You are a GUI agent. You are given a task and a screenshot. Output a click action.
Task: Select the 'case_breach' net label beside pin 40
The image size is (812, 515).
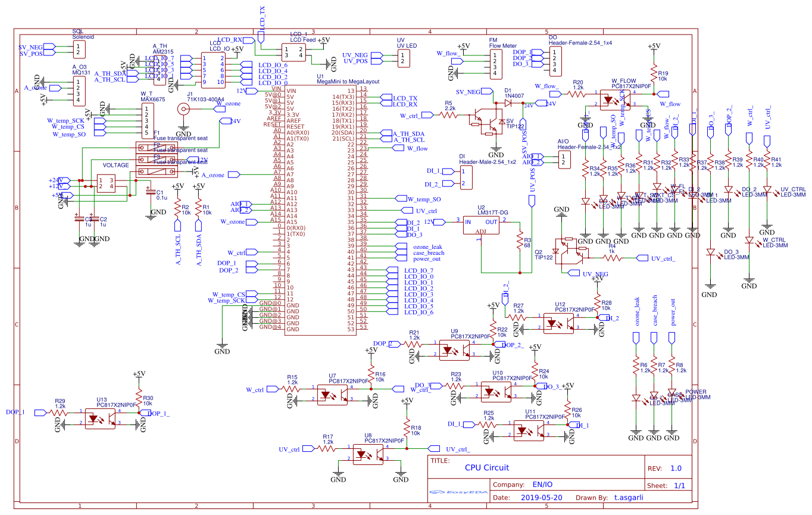click(429, 252)
